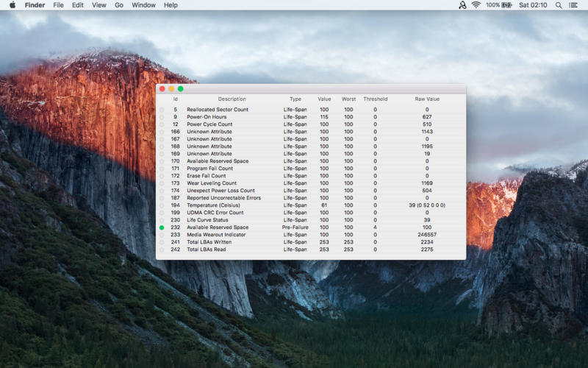Click raw value 1169 for Wear Leveling
This screenshot has height=368, width=588.
pyautogui.click(x=427, y=183)
